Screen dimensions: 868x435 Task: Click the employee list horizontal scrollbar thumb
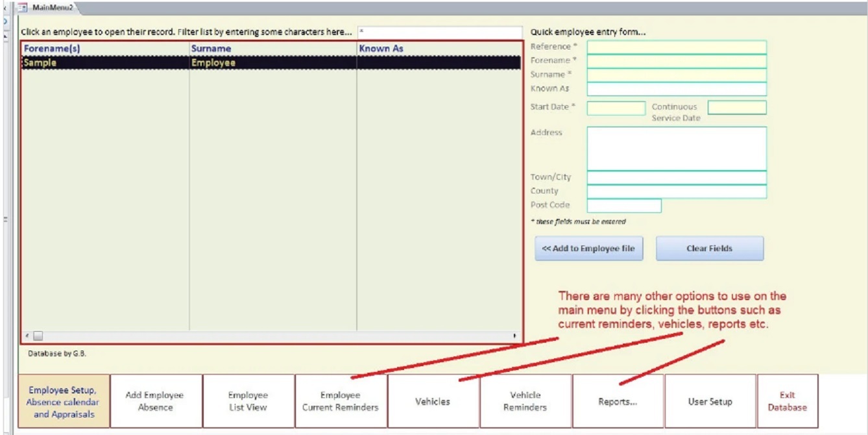(x=38, y=336)
